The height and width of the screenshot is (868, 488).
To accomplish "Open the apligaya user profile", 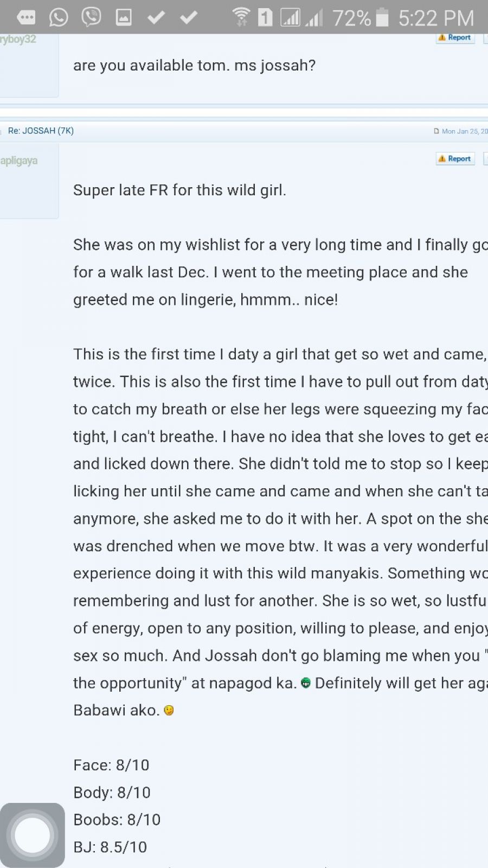I will coord(19,161).
